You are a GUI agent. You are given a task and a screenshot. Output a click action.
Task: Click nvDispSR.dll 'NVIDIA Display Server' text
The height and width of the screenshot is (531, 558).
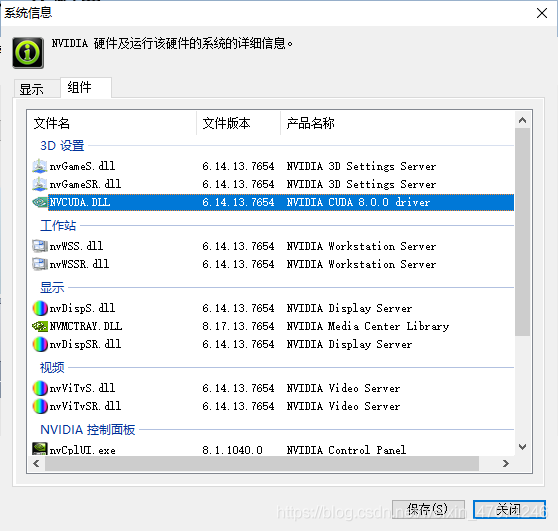(349, 344)
